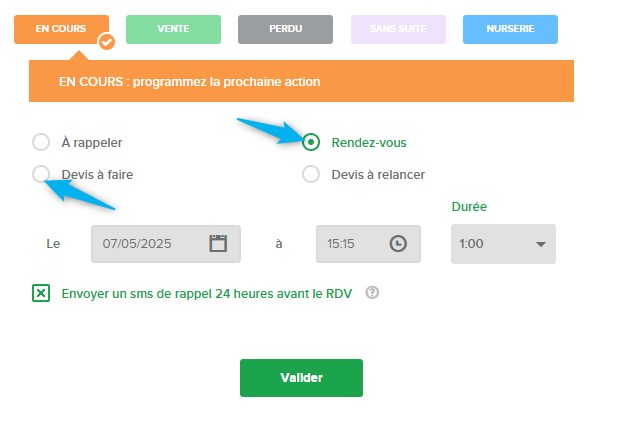Select the Devis à faire radio option
This screenshot has width=619, height=421.
(41, 174)
